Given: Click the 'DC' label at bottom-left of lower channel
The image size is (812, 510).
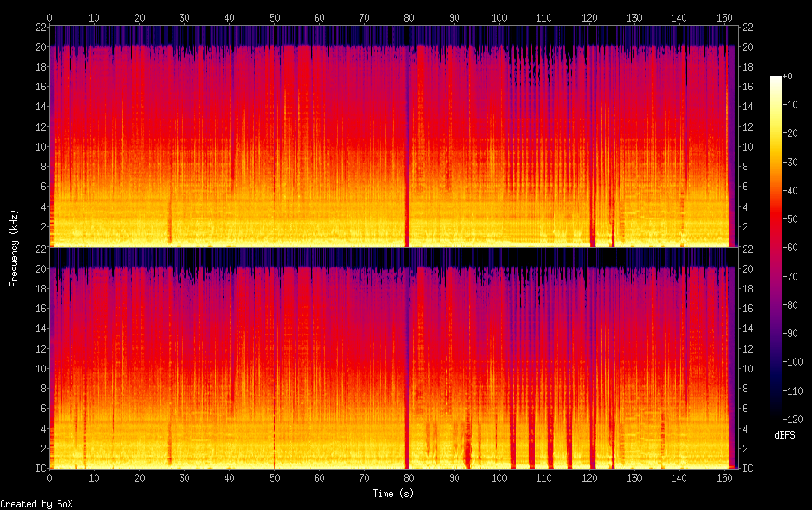Looking at the screenshot, I should tap(39, 469).
